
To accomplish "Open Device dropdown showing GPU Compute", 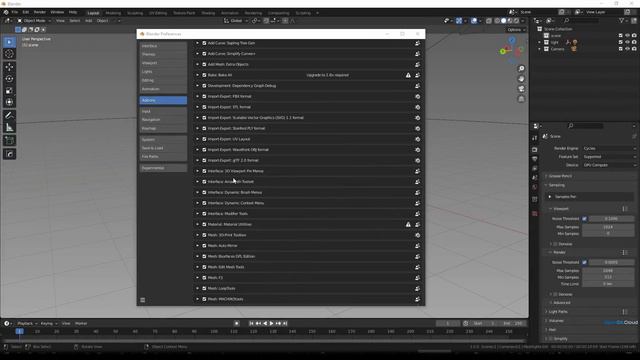I will click(x=609, y=165).
